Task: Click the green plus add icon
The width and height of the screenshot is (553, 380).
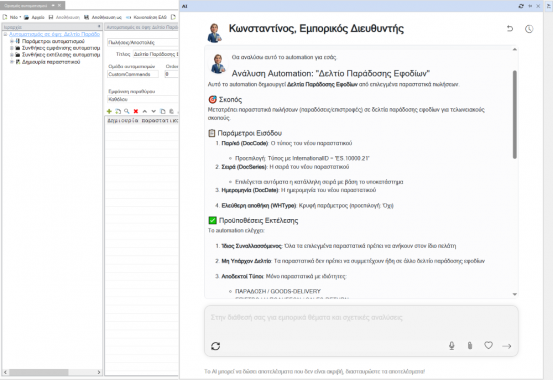Action: tap(109, 111)
